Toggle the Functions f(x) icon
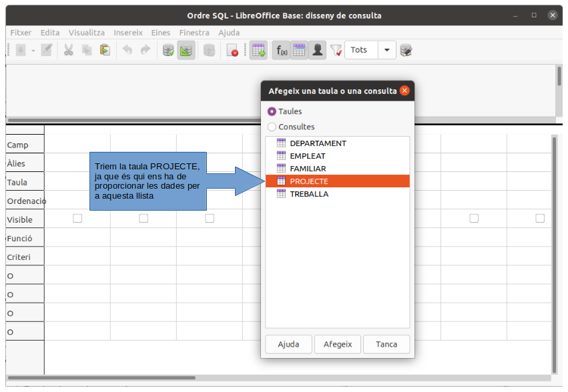 pyautogui.click(x=282, y=50)
